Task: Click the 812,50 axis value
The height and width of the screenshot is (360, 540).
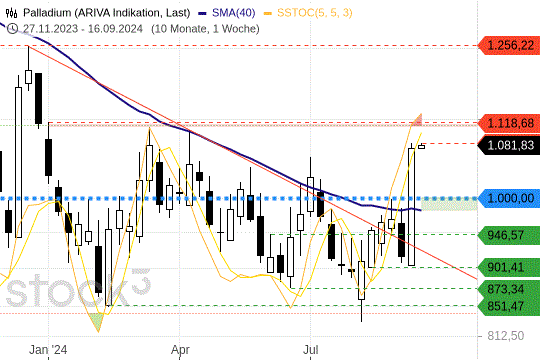Action: pos(506,336)
